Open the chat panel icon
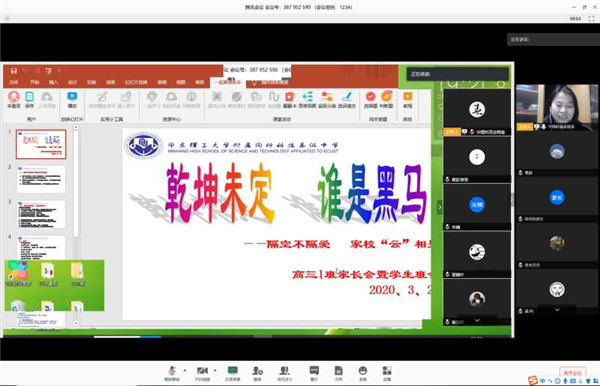600x386 pixels. click(x=314, y=373)
